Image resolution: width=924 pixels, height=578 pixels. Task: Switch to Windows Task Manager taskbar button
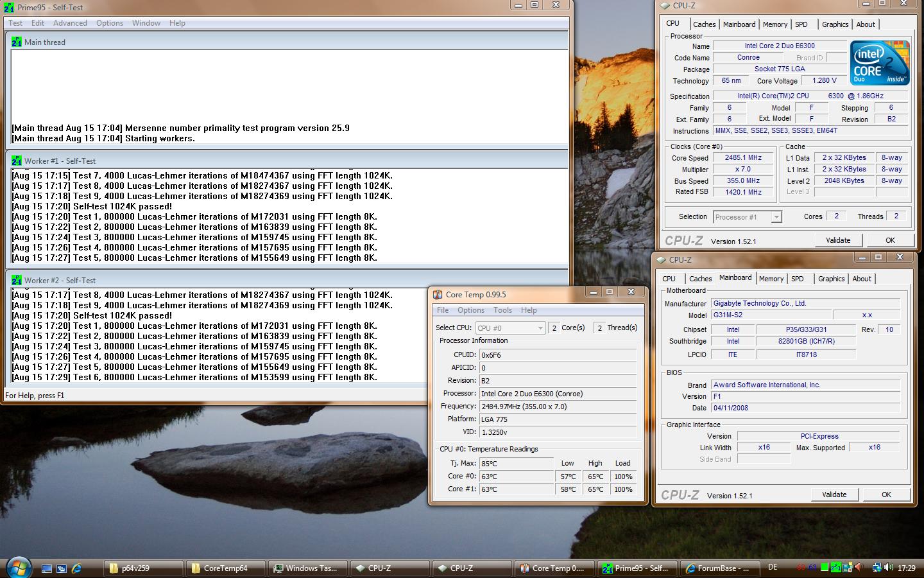click(x=308, y=568)
